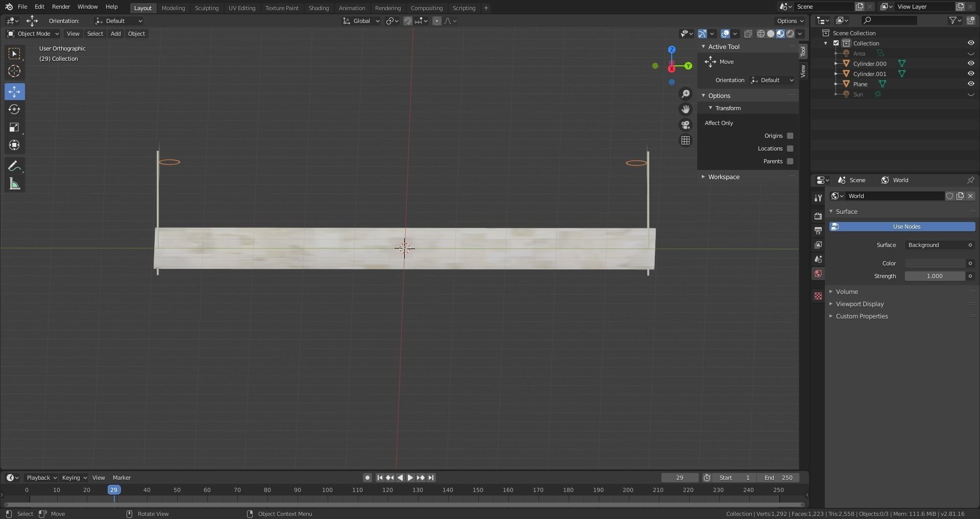Open the Add menu in viewport header
Viewport: 980px width, 519px height.
pos(116,34)
